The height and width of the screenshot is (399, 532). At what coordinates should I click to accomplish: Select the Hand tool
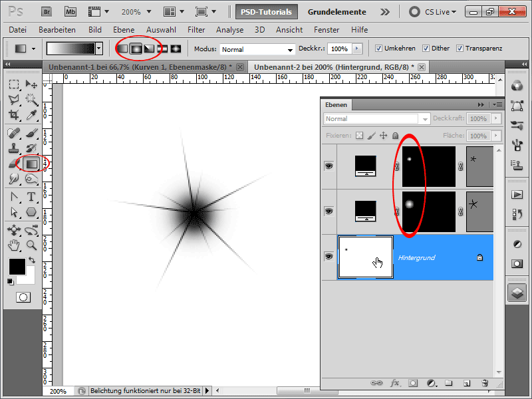[x=14, y=245]
